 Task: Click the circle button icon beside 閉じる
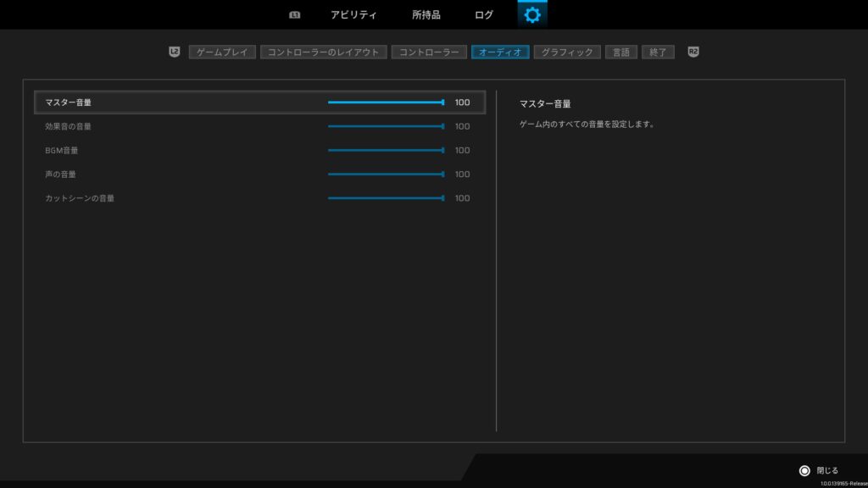pyautogui.click(x=804, y=470)
